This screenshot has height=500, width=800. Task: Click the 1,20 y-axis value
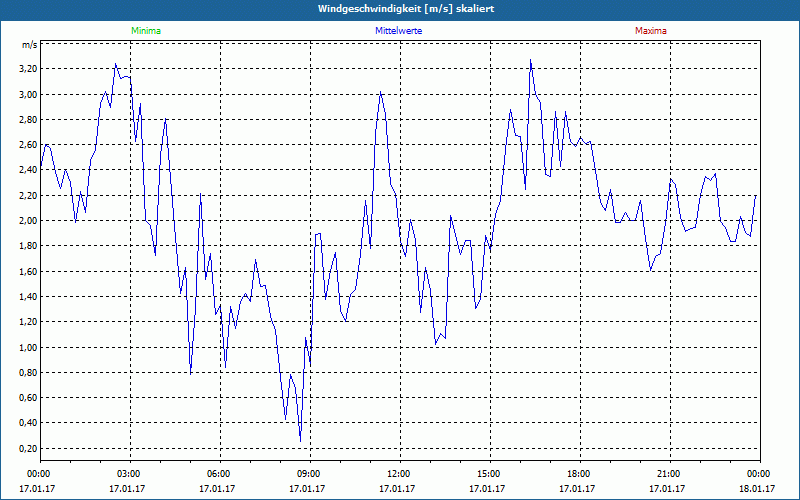tap(29, 322)
